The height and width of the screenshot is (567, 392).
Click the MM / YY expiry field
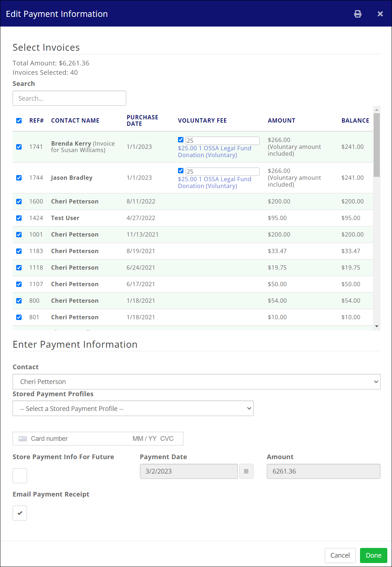click(145, 439)
